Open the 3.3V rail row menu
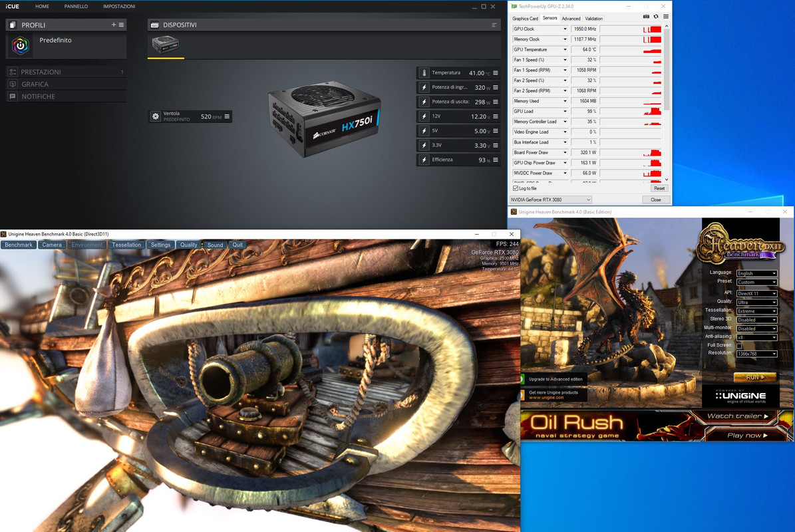Image resolution: width=795 pixels, height=532 pixels. pos(496,146)
